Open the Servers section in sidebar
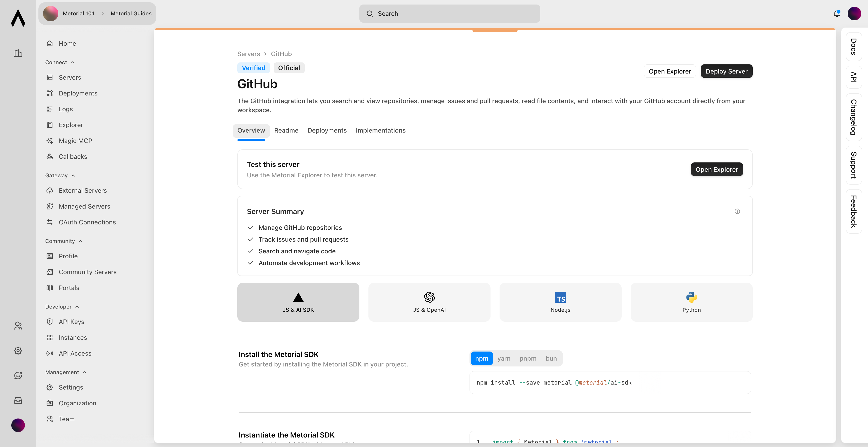The height and width of the screenshot is (447, 868). point(70,77)
